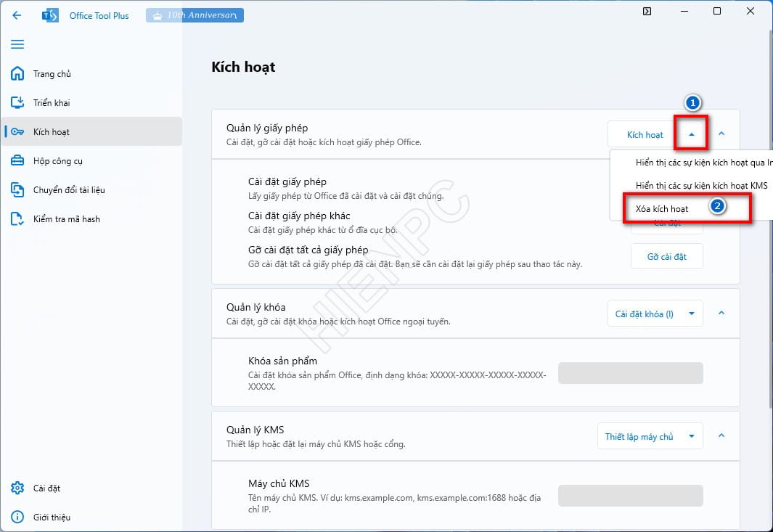Open Trang chủ home page

[91, 74]
